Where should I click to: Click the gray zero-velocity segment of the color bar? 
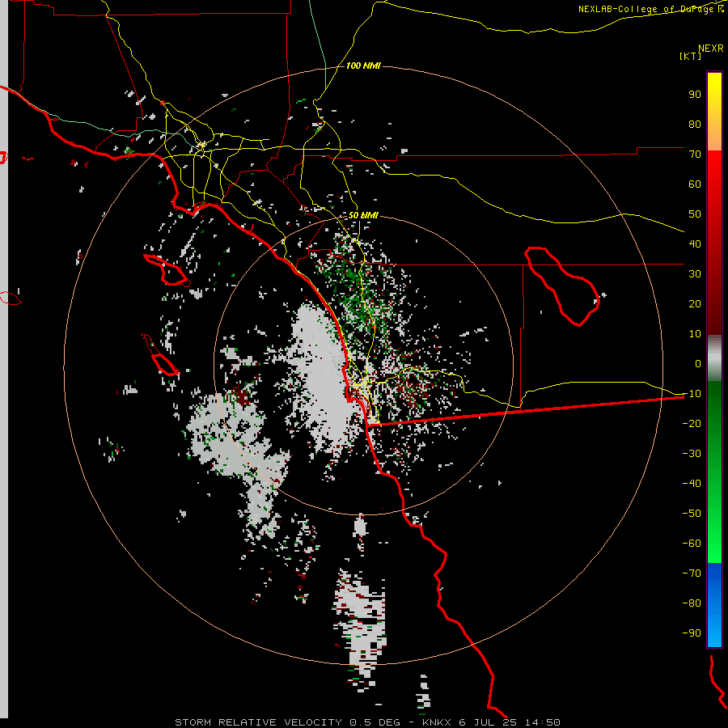(714, 358)
